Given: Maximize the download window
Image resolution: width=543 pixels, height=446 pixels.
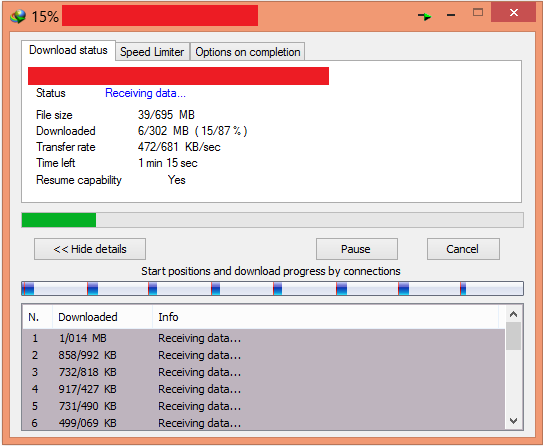Looking at the screenshot, I should pos(478,13).
